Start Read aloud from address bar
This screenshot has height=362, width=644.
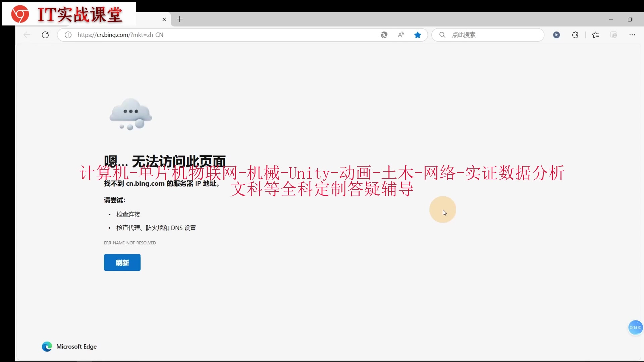pos(401,35)
